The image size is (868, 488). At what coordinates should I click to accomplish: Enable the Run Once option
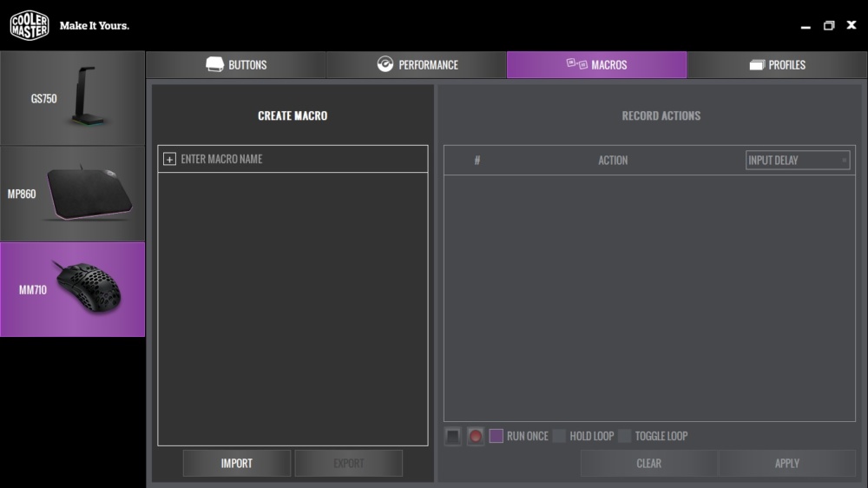pyautogui.click(x=496, y=436)
